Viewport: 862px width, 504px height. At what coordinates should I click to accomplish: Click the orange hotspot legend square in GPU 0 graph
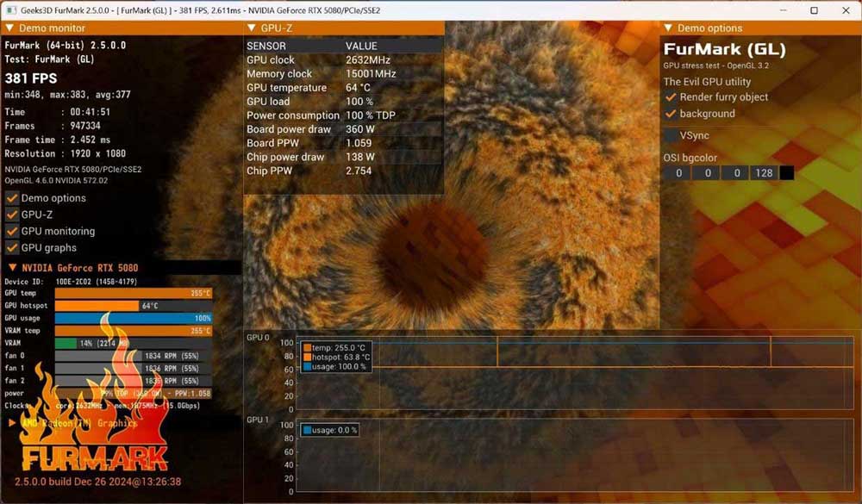(x=307, y=358)
